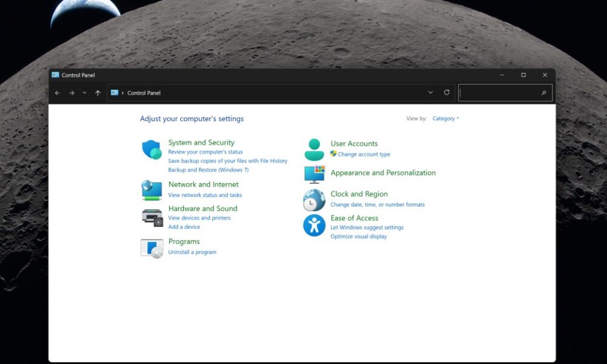Click the Appearance and Personalization monitor icon

tap(314, 175)
